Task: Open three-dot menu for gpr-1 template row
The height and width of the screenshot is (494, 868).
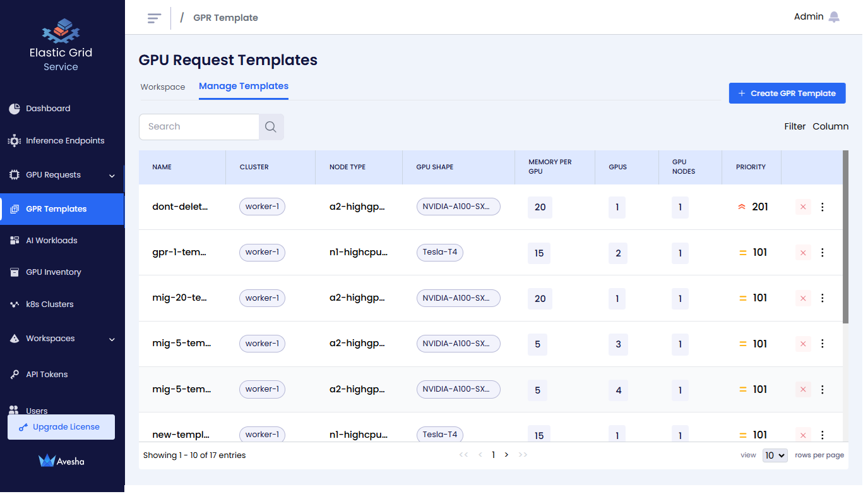Action: [x=822, y=253]
